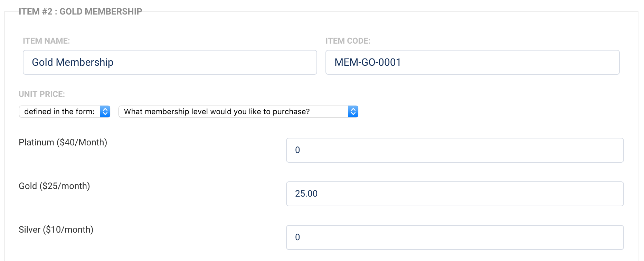Click the Silver price input box
This screenshot has width=644, height=261.
(455, 237)
